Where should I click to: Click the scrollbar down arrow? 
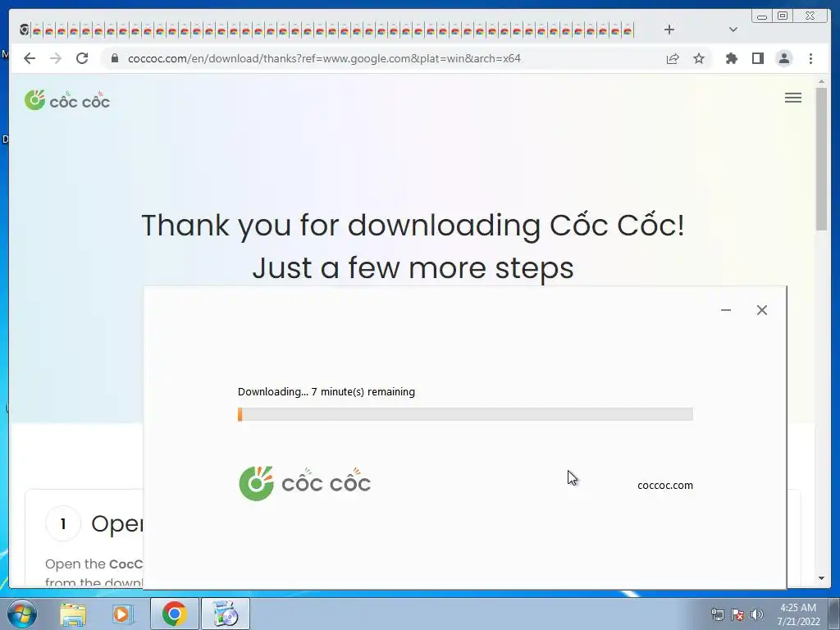pyautogui.click(x=821, y=578)
